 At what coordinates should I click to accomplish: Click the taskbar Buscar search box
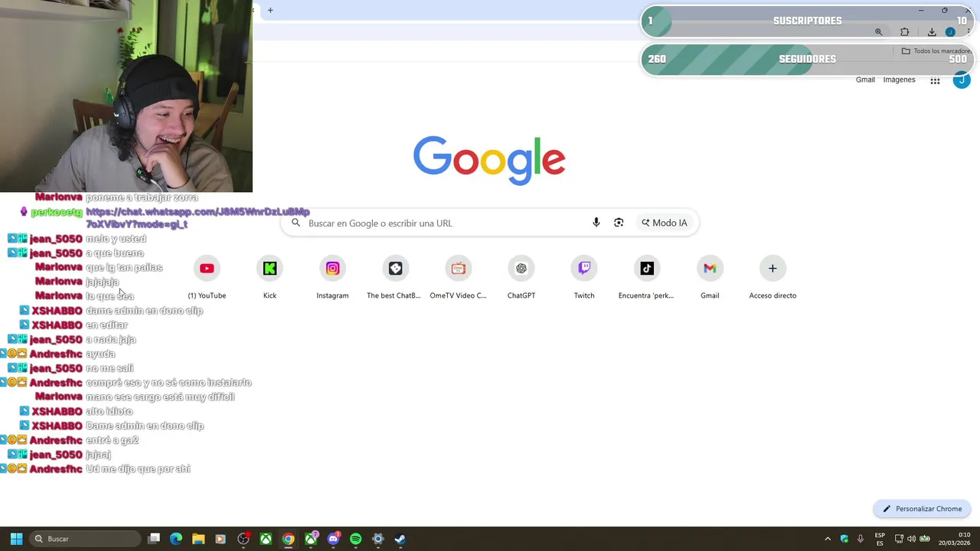click(85, 539)
